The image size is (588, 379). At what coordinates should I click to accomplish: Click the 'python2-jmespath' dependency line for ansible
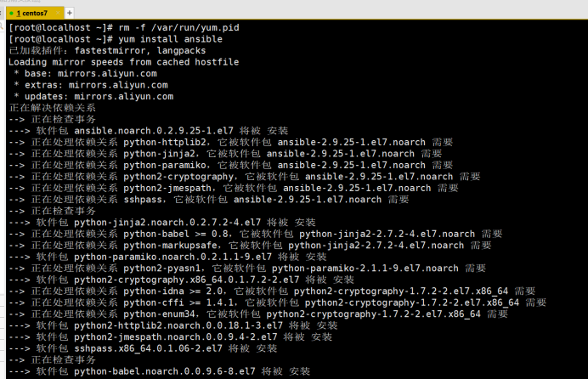tap(234, 188)
